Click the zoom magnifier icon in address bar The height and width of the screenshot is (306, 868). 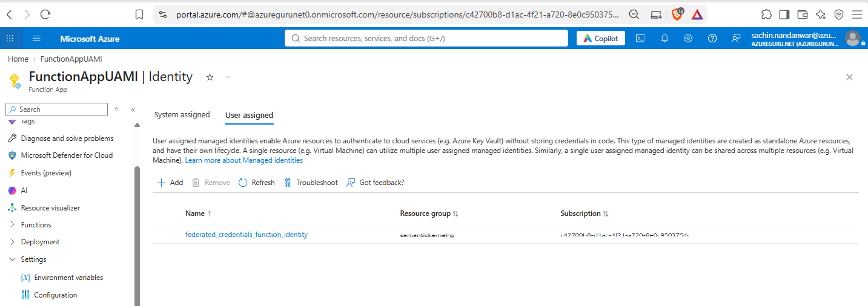(x=634, y=14)
